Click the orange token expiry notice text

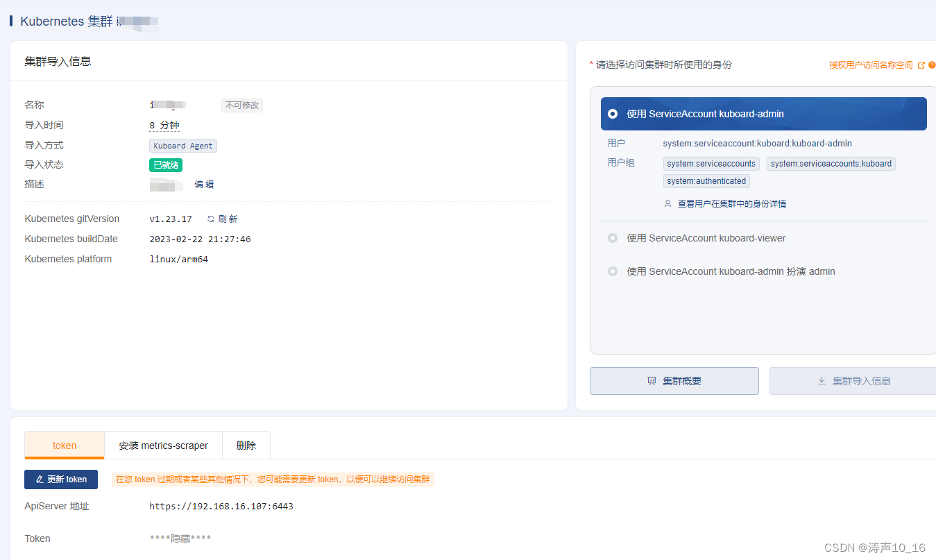click(x=273, y=480)
